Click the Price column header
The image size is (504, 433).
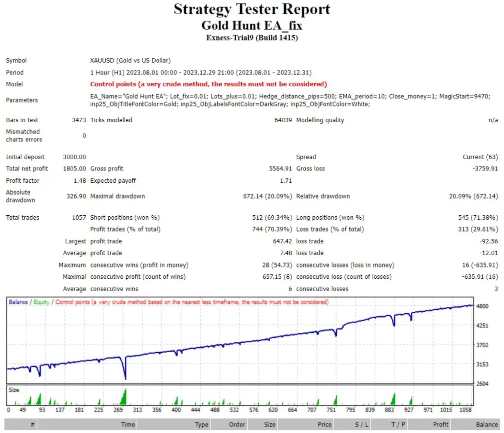click(x=324, y=424)
